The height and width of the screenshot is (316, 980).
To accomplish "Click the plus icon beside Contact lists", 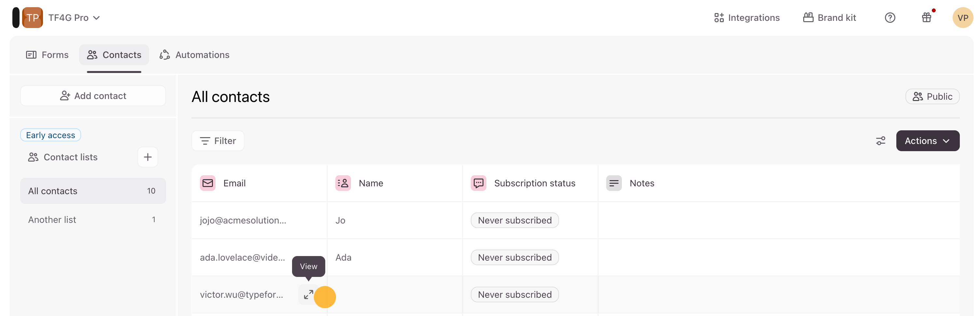I will 147,157.
